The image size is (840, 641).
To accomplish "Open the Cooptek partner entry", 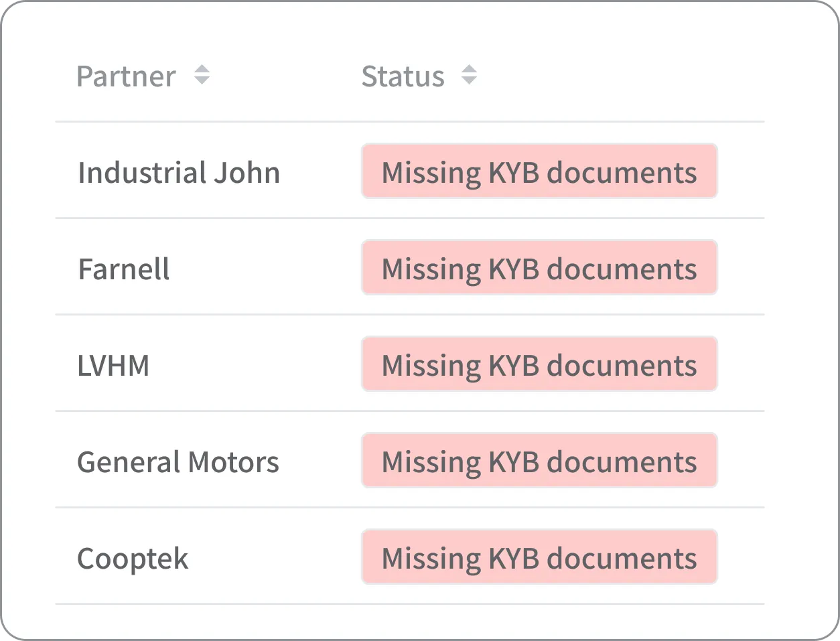I will point(133,559).
